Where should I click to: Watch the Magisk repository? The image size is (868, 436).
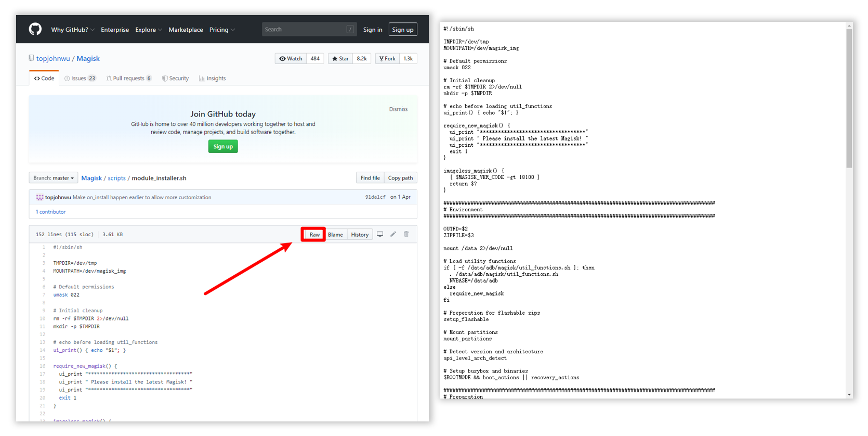291,59
